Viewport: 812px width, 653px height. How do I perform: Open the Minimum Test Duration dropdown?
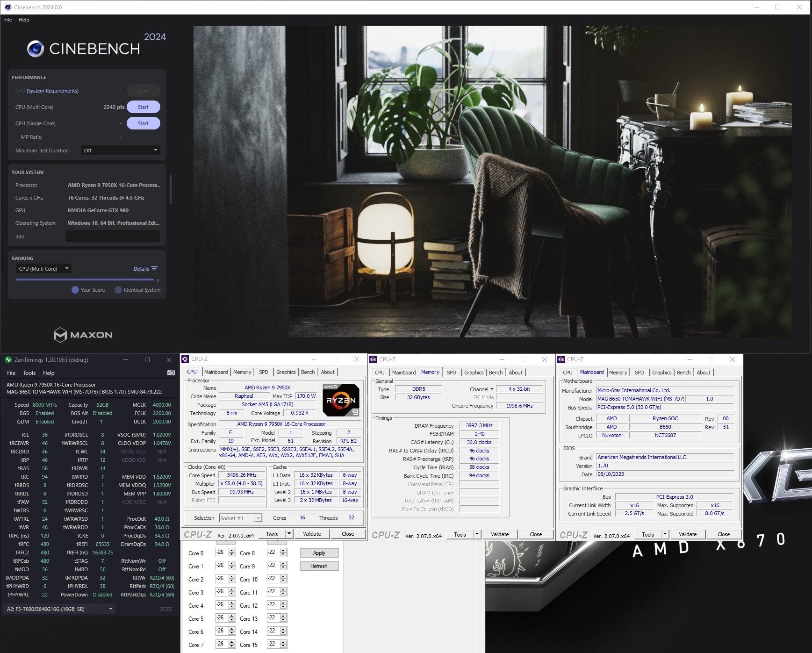click(x=120, y=151)
